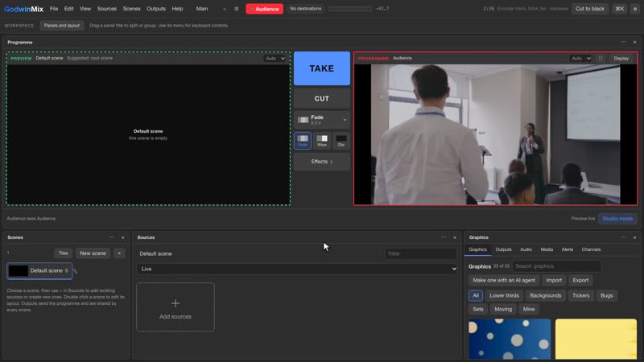The image size is (644, 362).
Task: Open the New scene dropdown arrow
Action: [x=119, y=253]
